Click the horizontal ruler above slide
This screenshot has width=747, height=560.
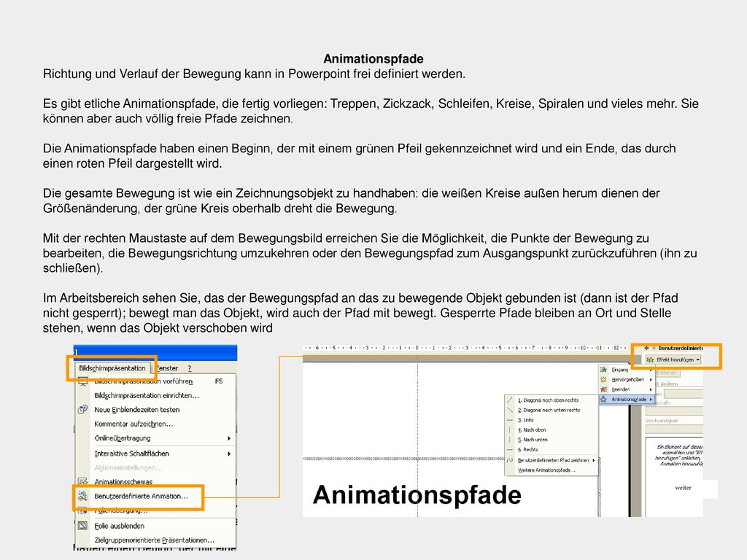[465, 348]
